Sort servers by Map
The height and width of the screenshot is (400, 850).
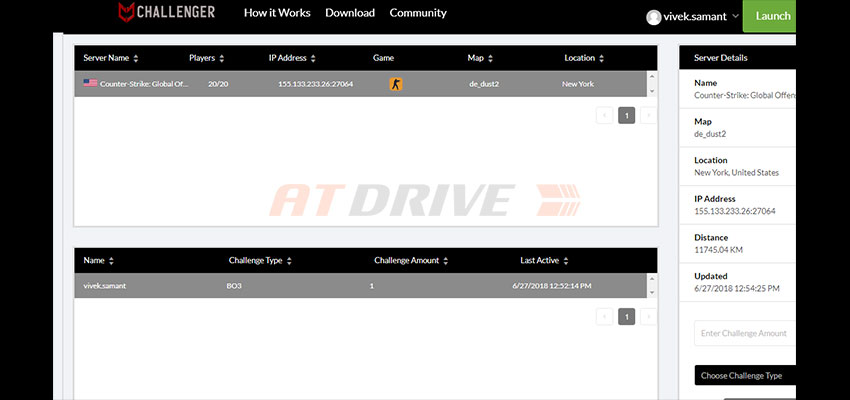480,58
